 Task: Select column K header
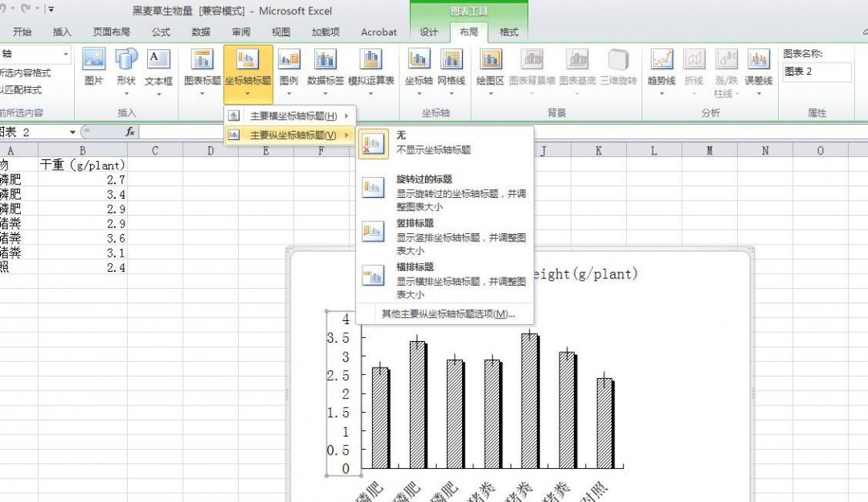point(599,150)
